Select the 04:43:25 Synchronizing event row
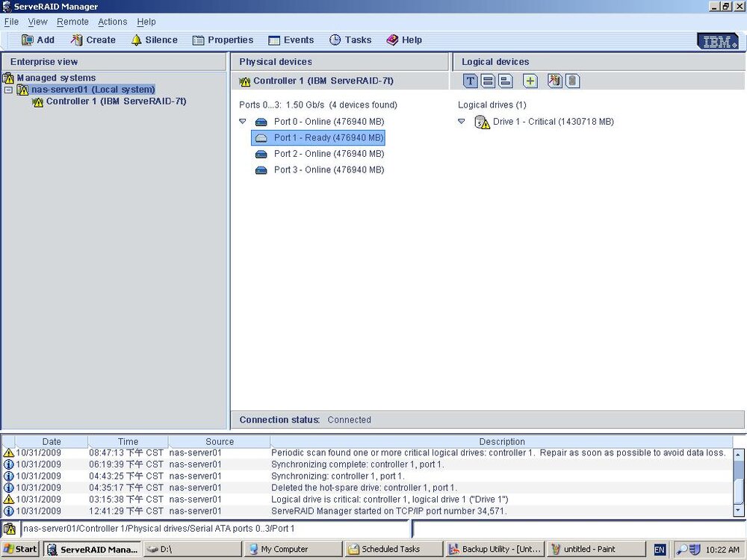 pos(368,476)
